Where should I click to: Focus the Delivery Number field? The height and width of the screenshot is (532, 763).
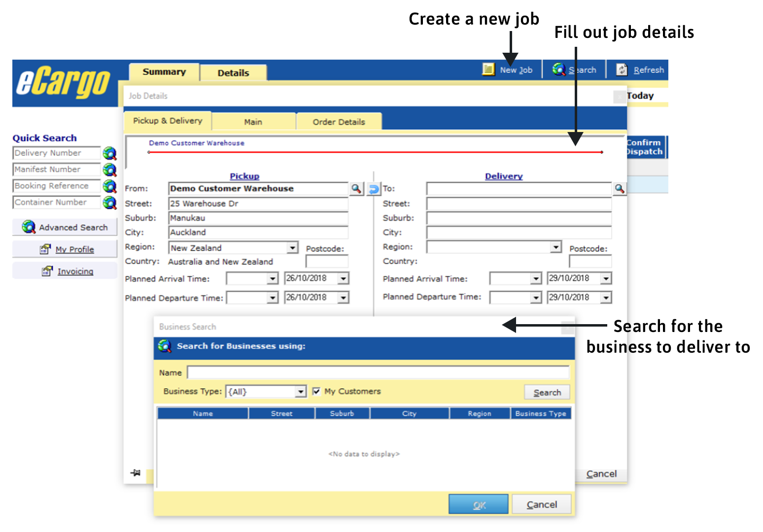(56, 153)
